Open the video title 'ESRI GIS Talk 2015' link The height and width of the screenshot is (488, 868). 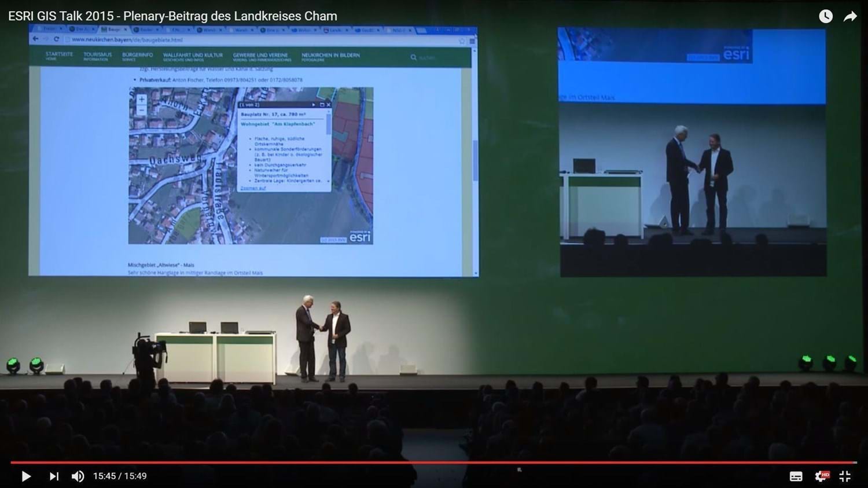[x=172, y=16]
